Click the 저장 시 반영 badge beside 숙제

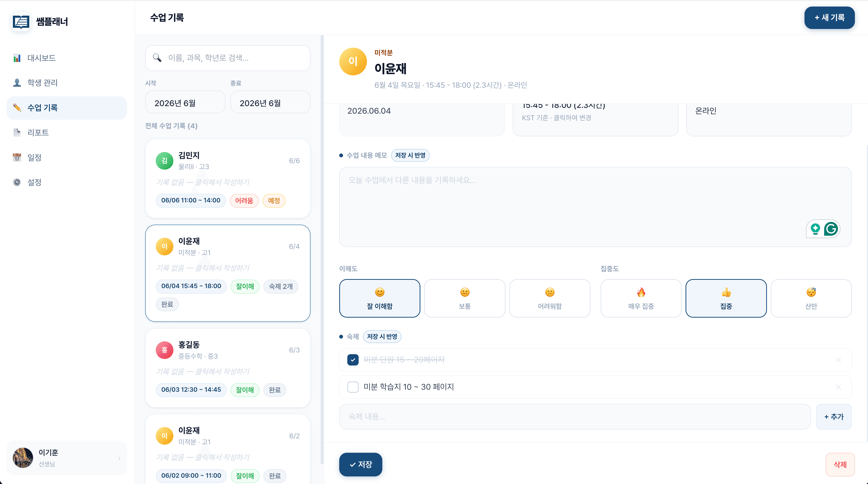(x=382, y=336)
